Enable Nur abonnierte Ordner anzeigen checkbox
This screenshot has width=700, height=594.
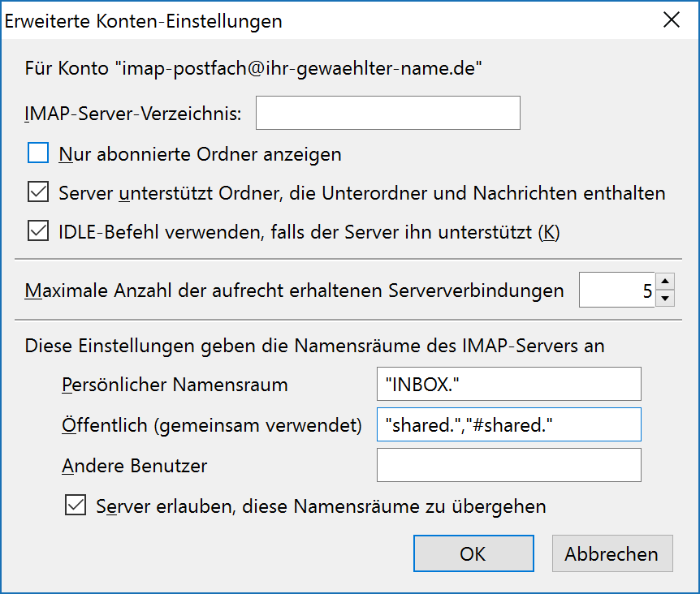[x=38, y=153]
